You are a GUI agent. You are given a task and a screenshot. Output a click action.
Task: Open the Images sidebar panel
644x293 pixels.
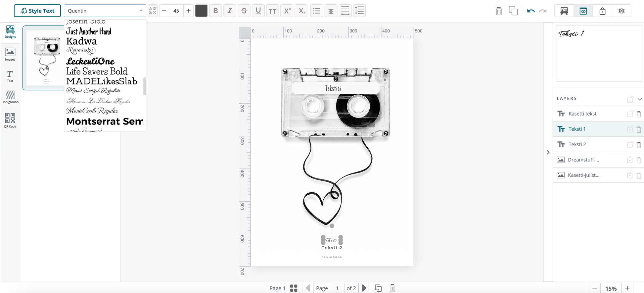tap(10, 55)
